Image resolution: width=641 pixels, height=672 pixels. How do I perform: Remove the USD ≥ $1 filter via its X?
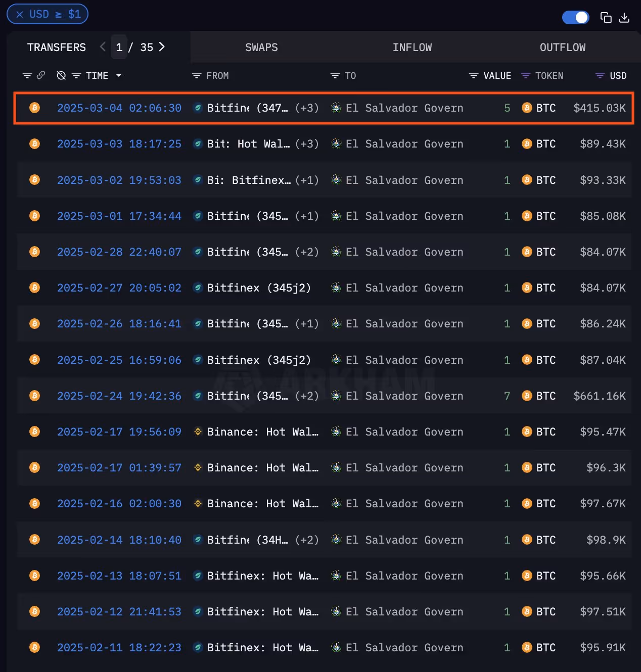[19, 14]
